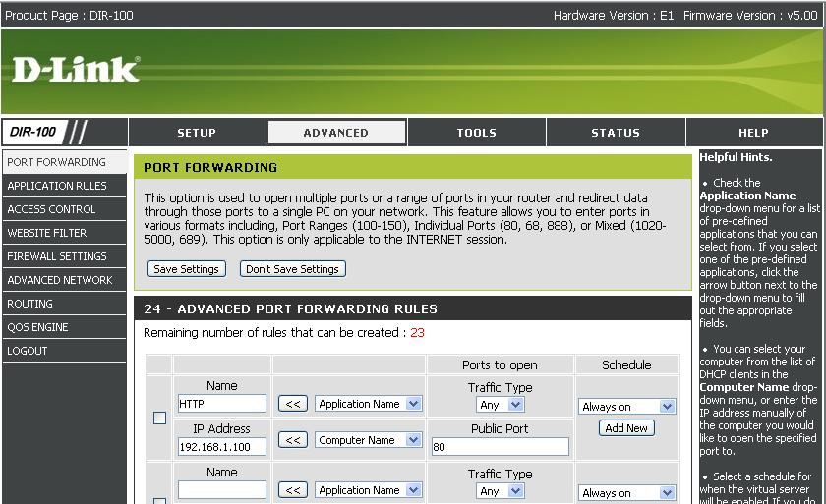Open ADVANCED NETWORK settings
Screen dimensions: 826x504
pyautogui.click(x=64, y=280)
